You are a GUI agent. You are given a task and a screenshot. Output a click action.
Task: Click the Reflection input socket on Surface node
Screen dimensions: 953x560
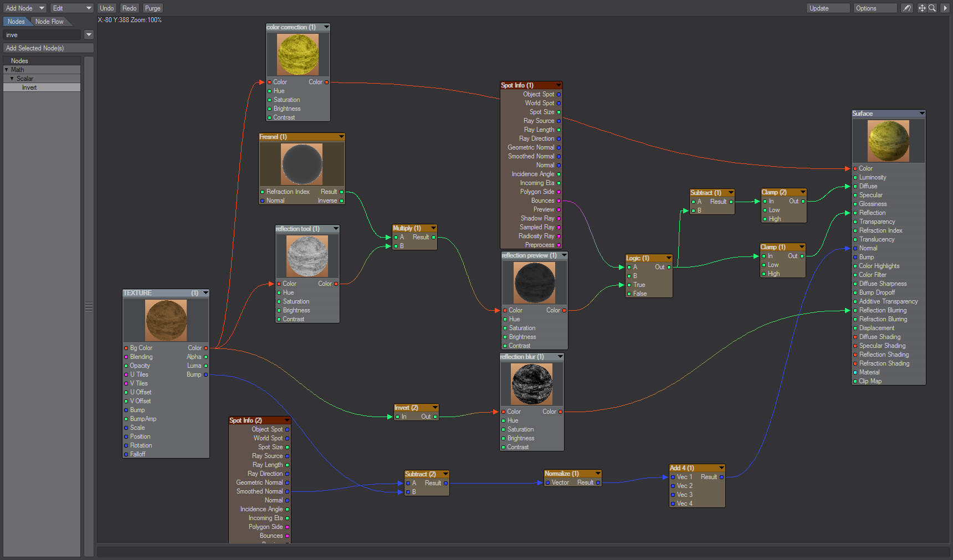click(x=855, y=213)
